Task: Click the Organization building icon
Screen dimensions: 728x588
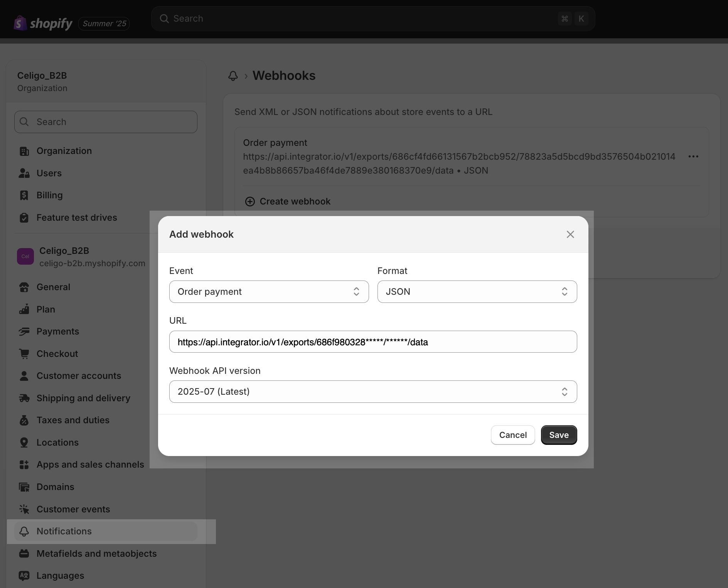Action: pos(24,151)
